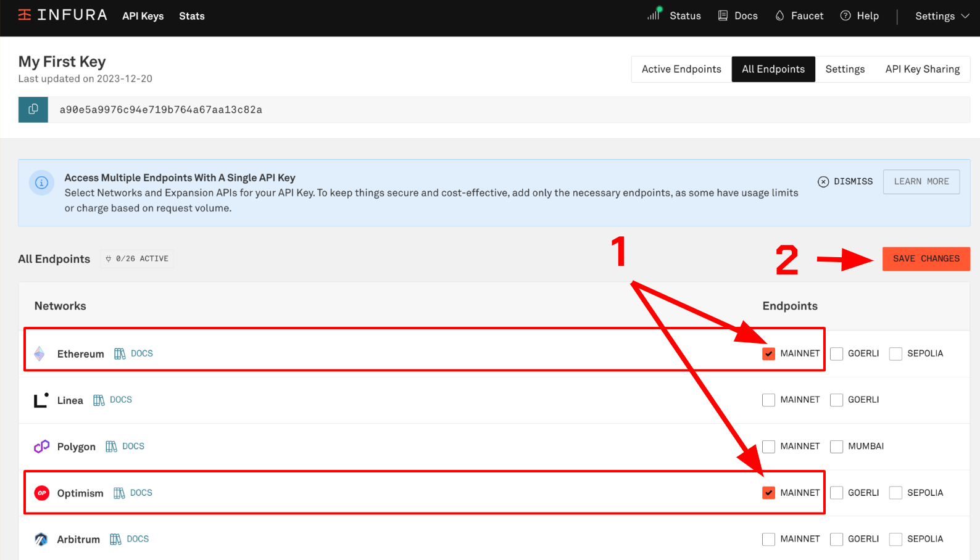Uncheck Ethereum MAINNET checkbox
Viewport: 980px width, 560px height.
(768, 353)
